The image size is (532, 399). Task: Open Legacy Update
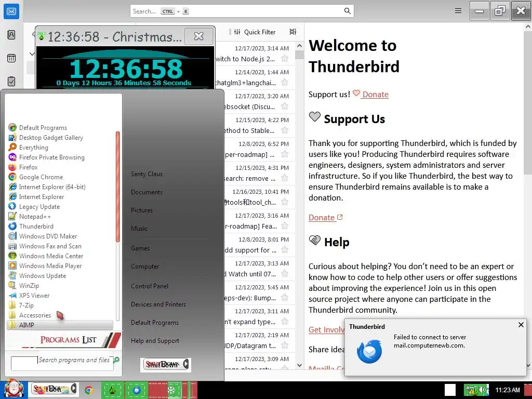point(39,206)
